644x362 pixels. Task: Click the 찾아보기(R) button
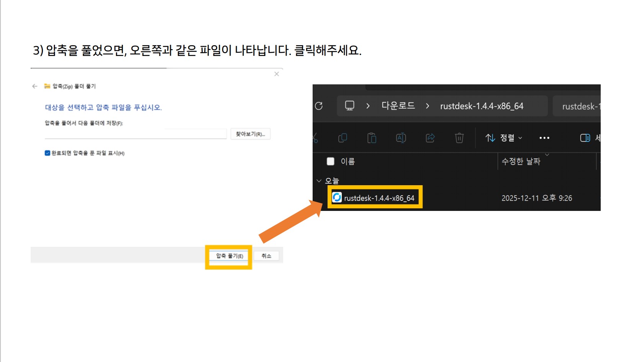251,133
